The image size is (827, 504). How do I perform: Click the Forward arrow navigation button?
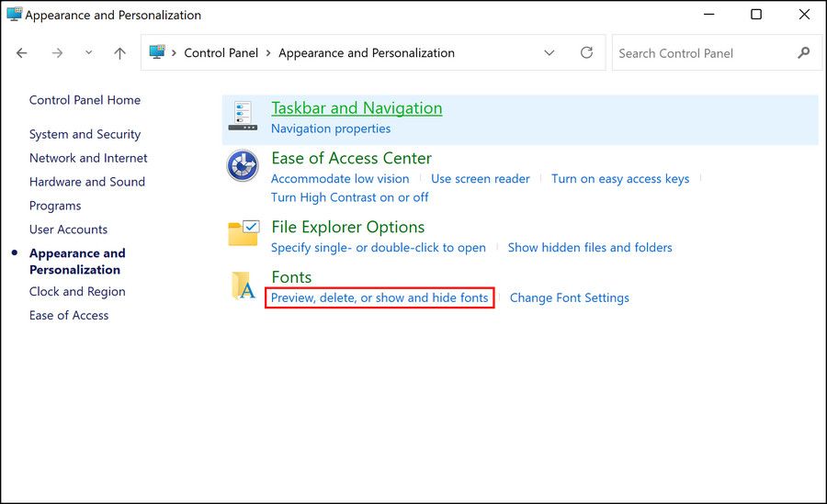coord(57,52)
